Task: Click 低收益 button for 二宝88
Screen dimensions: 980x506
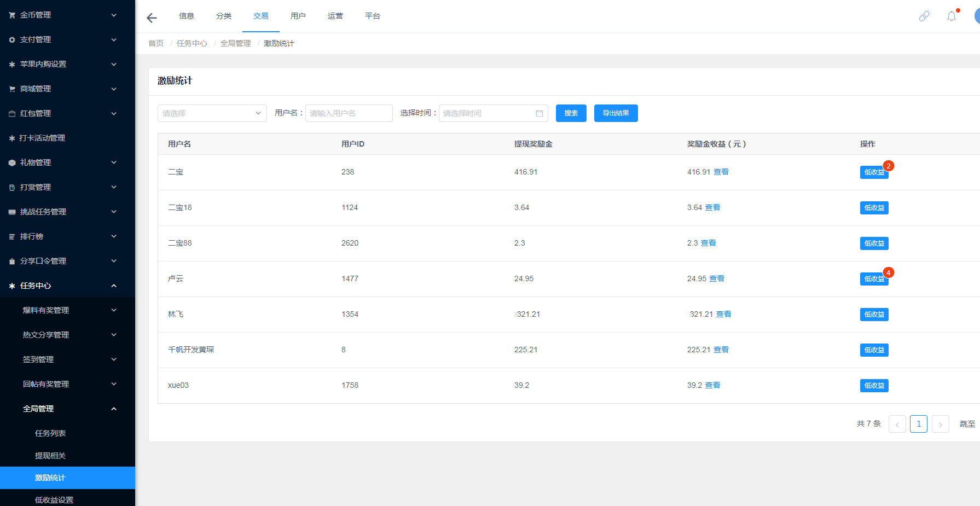Action: (874, 243)
